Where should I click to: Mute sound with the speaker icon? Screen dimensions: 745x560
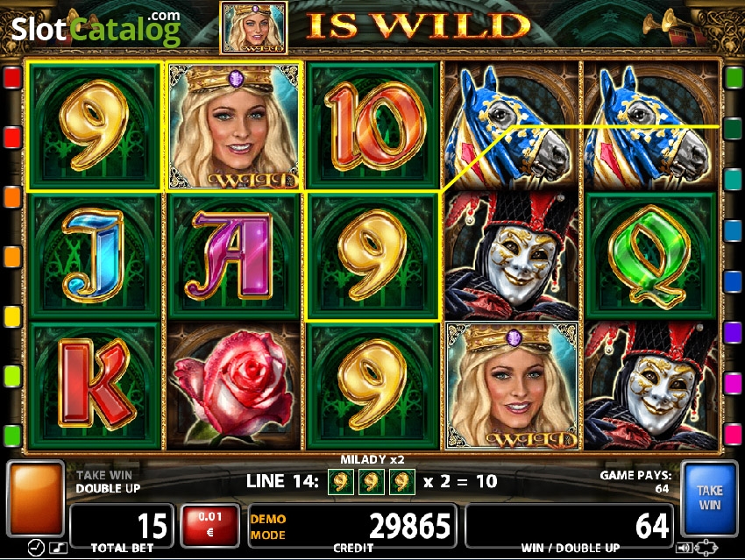point(684,549)
